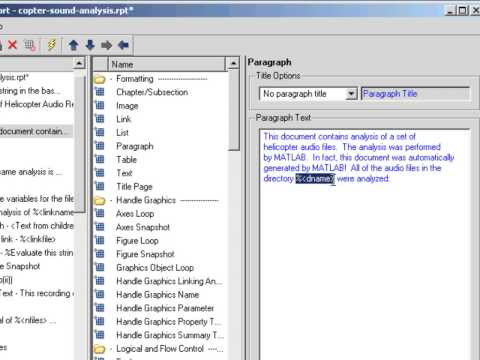Click the component icon beside List
480x360 pixels.
click(x=99, y=132)
